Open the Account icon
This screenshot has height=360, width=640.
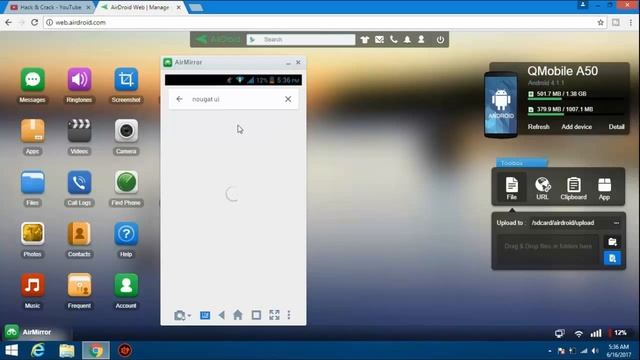tap(126, 285)
